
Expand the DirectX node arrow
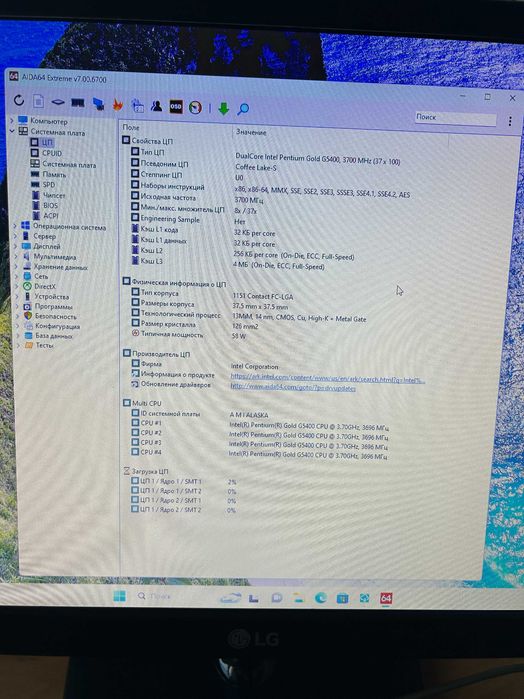click(17, 286)
